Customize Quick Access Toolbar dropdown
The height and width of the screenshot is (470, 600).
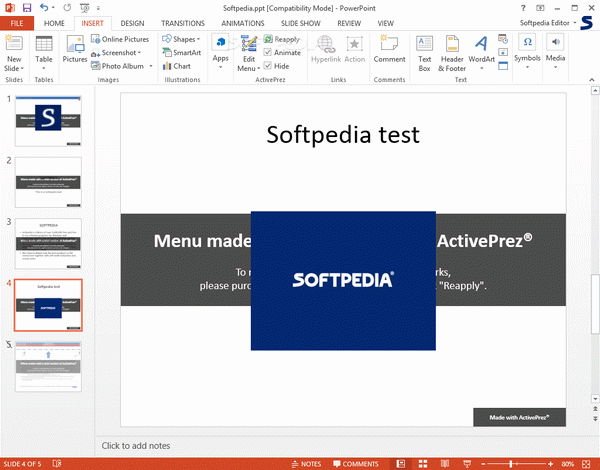(98, 8)
